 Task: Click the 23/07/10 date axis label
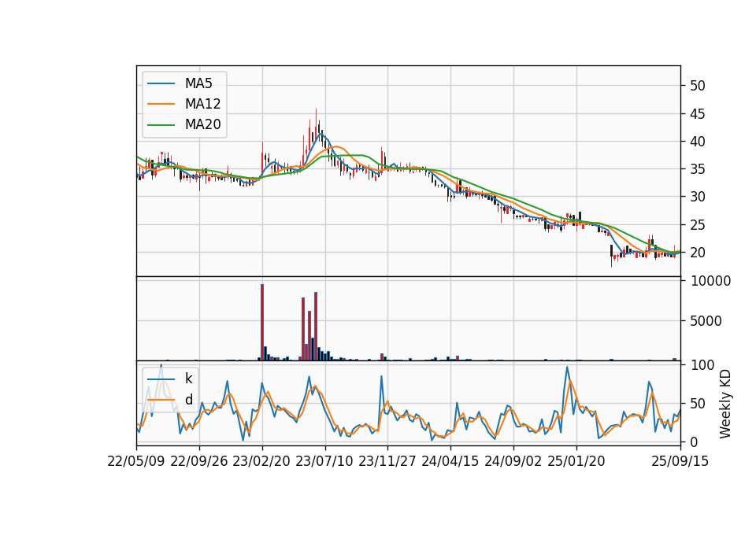pyautogui.click(x=324, y=461)
